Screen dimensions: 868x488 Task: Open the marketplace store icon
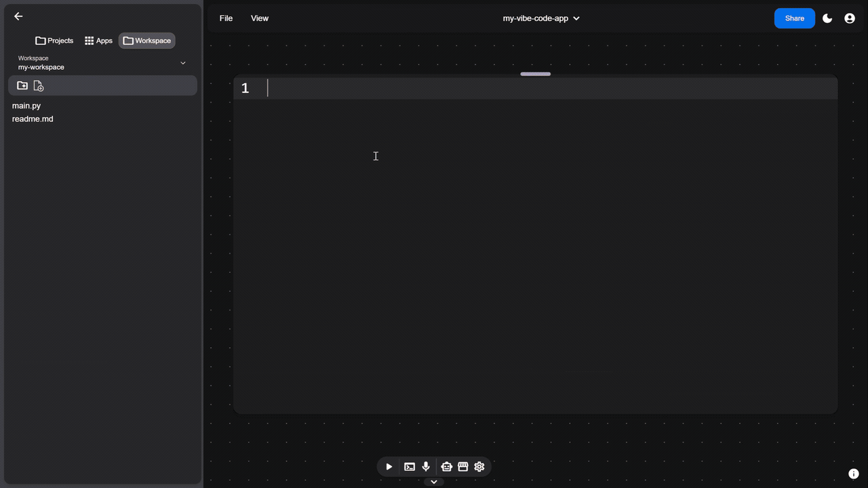pyautogui.click(x=462, y=466)
